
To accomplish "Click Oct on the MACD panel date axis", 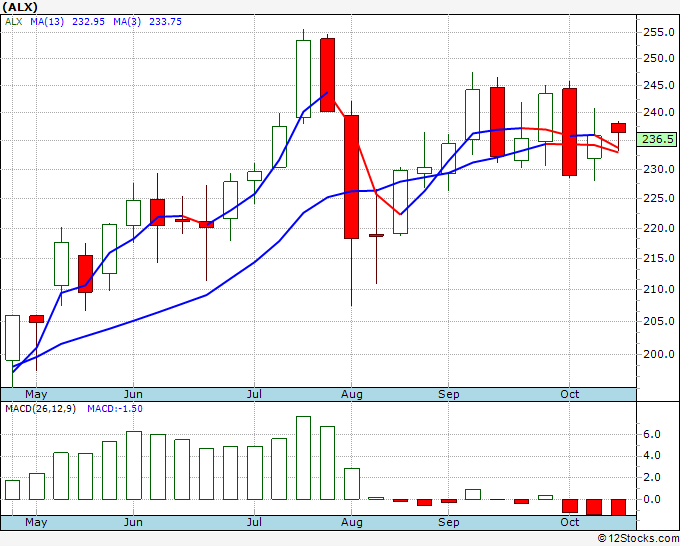I will point(569,522).
